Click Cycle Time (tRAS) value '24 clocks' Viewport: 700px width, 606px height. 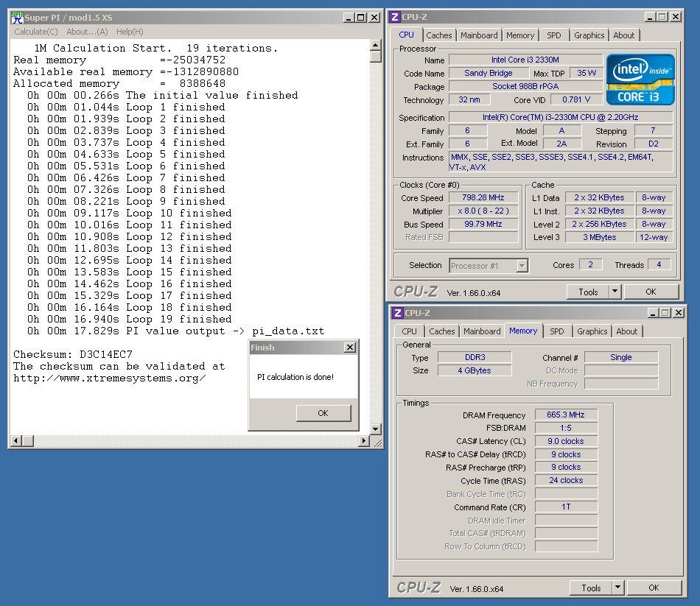566,481
